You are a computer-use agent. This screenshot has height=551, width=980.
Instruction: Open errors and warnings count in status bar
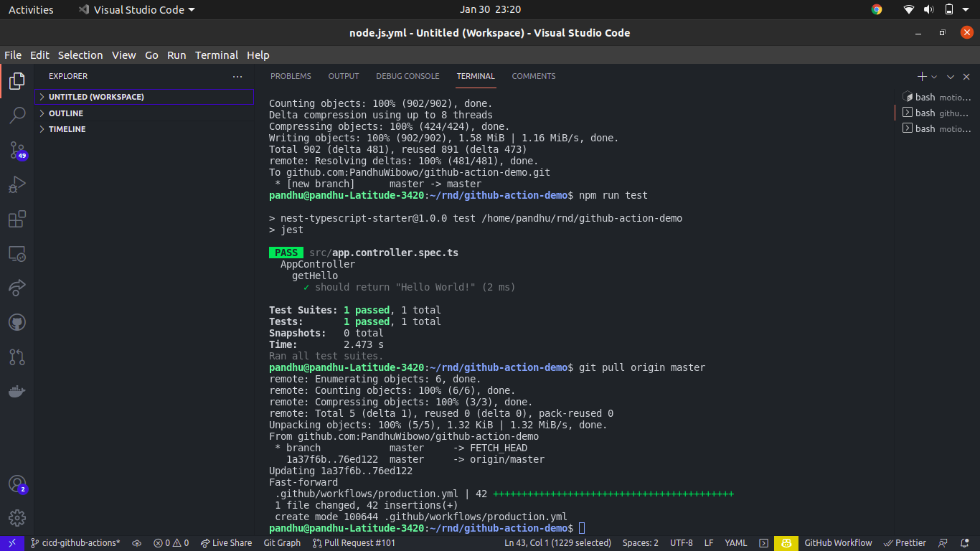point(171,543)
